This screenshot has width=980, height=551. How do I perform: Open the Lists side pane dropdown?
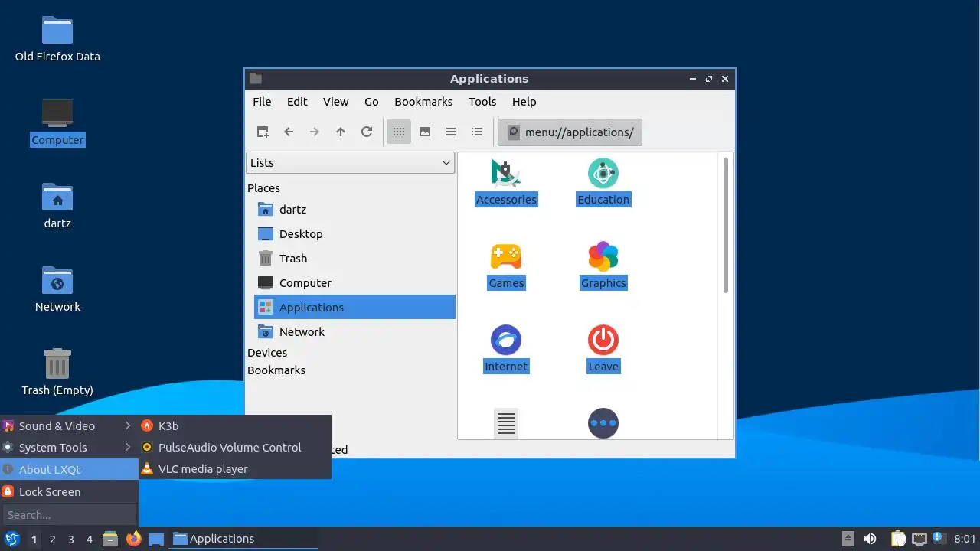click(351, 162)
